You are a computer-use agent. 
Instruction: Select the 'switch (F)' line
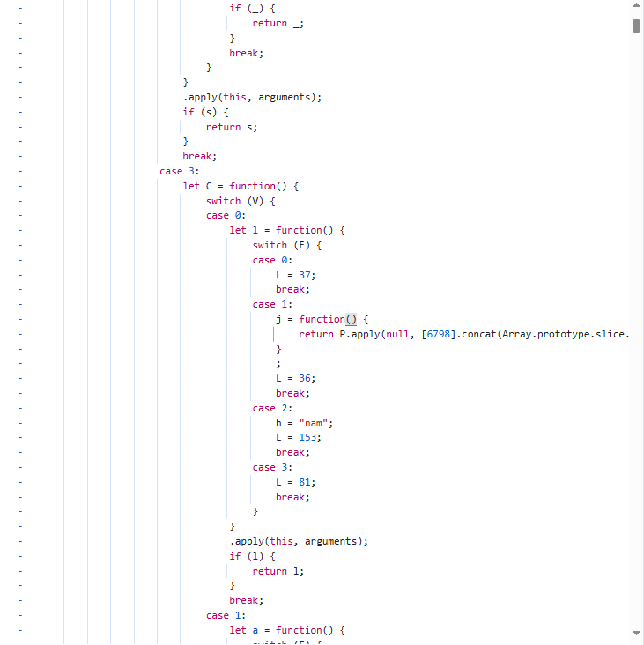pyautogui.click(x=287, y=245)
